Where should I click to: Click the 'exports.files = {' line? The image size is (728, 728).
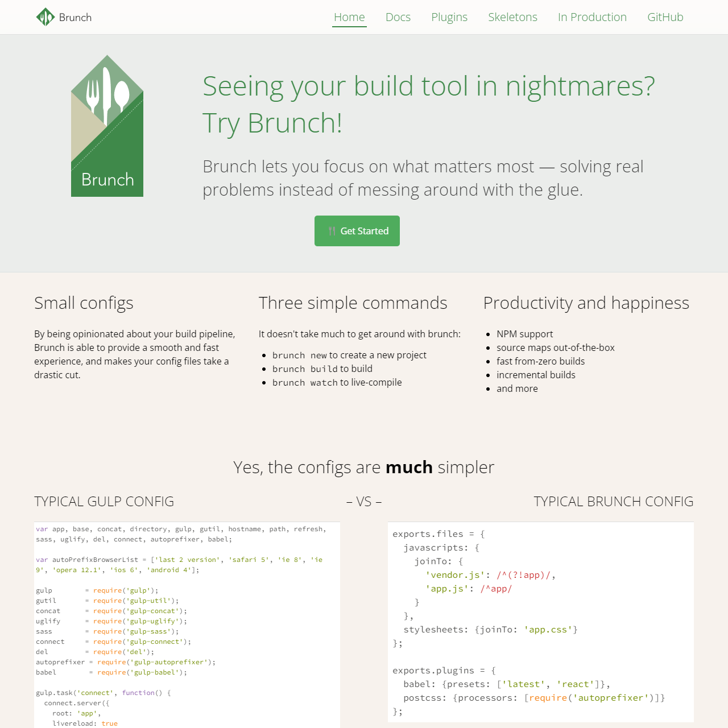pyautogui.click(x=439, y=534)
